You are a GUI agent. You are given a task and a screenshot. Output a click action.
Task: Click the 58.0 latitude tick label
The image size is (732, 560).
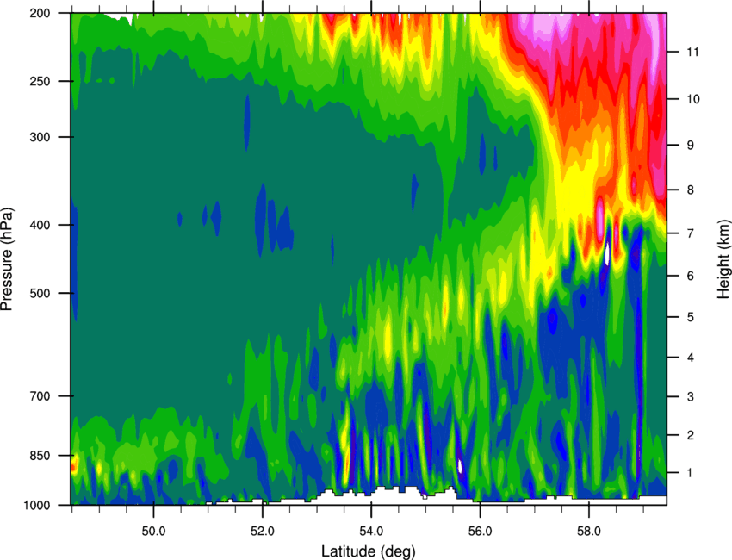pyautogui.click(x=589, y=532)
